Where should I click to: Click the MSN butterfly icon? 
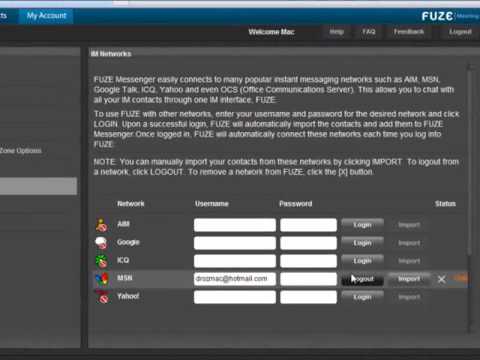(102, 279)
